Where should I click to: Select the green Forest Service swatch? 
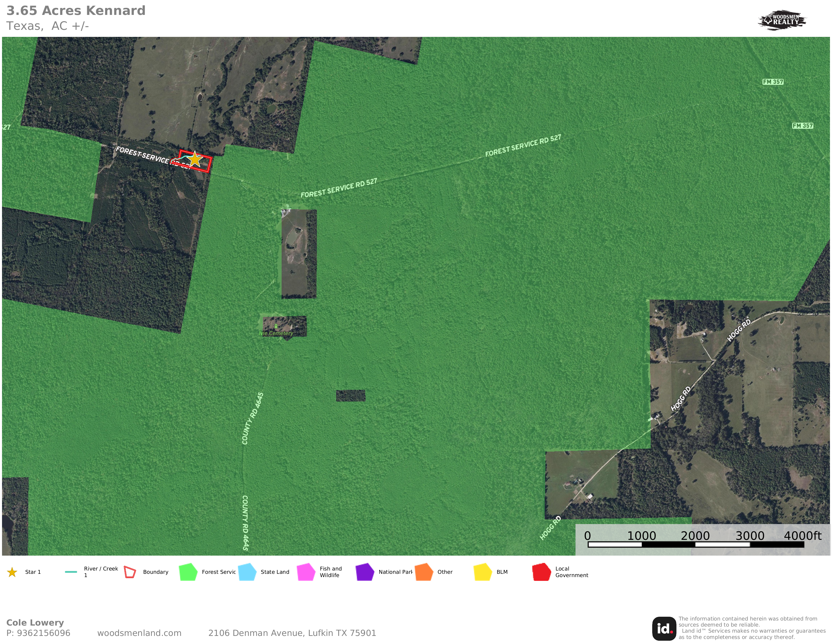188,572
